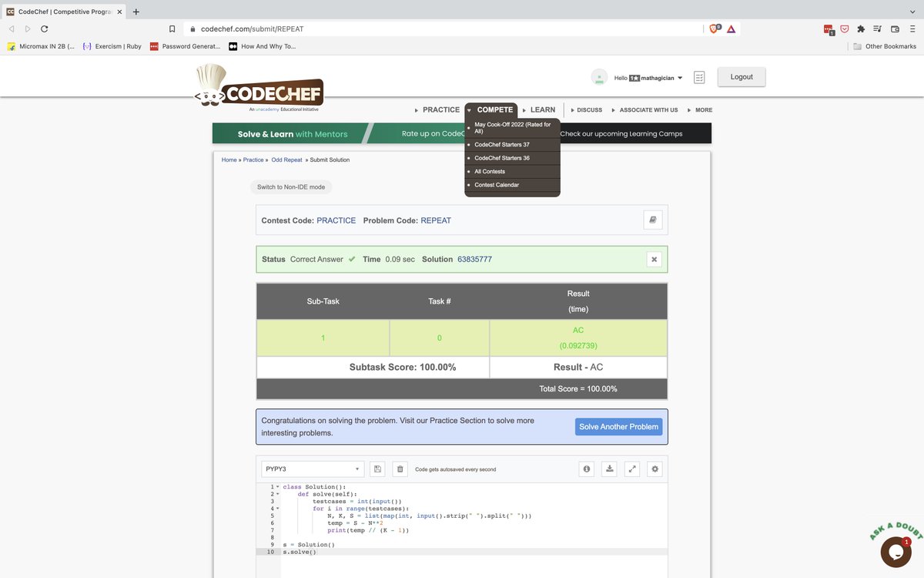Close the CodeChef browser tab

[x=119, y=12]
